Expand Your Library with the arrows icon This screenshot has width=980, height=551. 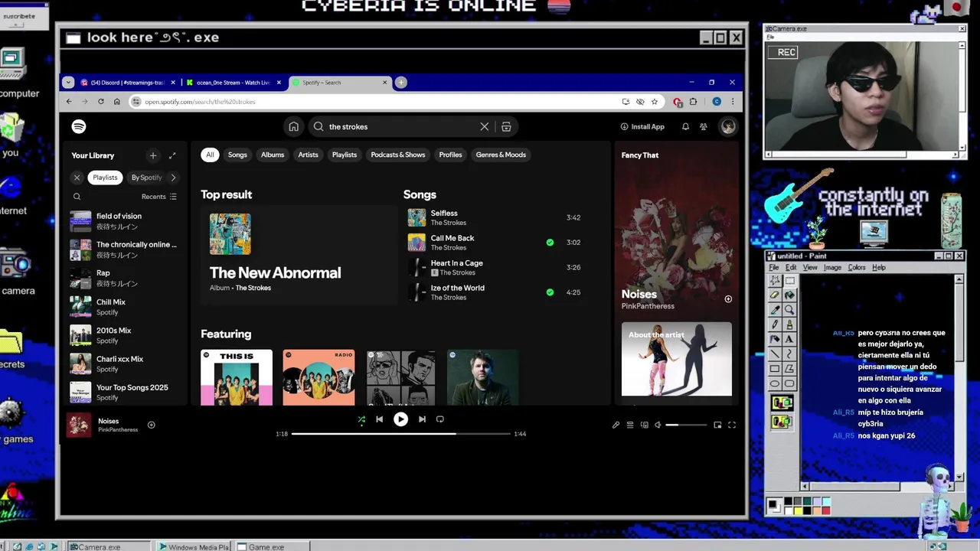click(x=172, y=155)
